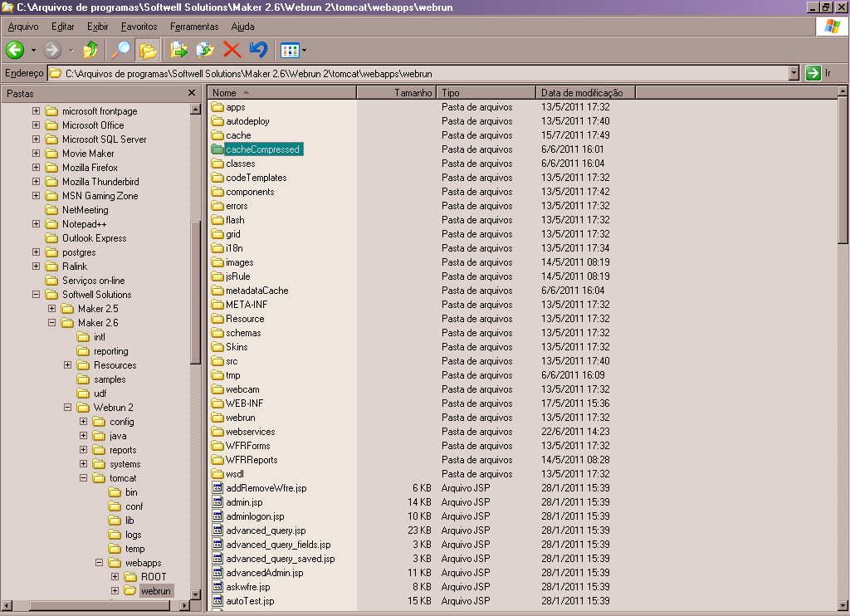Collapse the webapps tree node
This screenshot has width=850, height=616.
pos(100,562)
